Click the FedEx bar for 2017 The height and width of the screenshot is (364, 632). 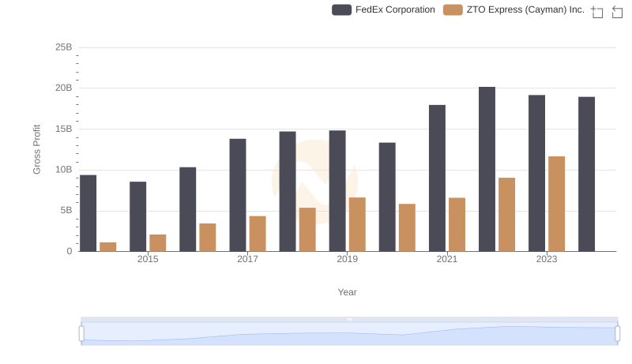[x=238, y=195]
